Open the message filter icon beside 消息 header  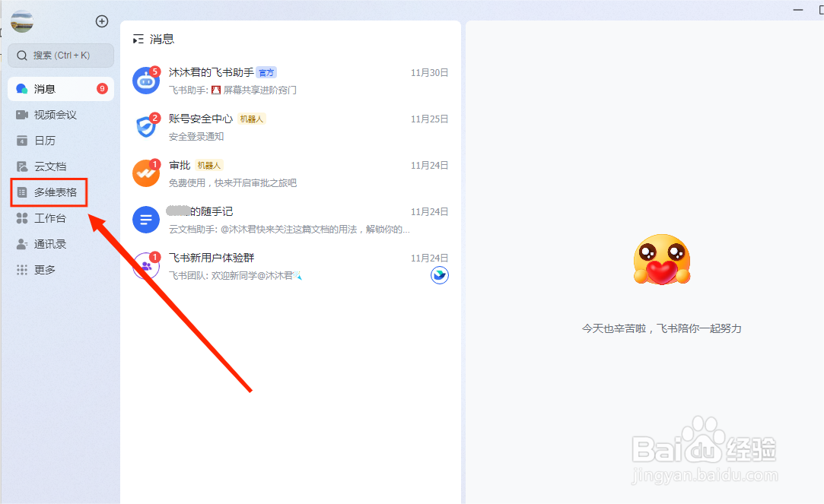(x=138, y=36)
